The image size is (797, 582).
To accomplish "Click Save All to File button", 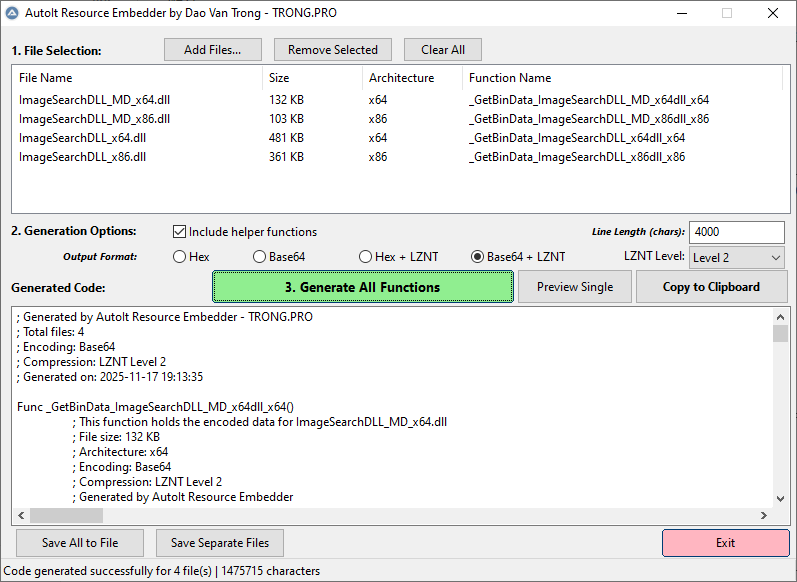I will (80, 543).
